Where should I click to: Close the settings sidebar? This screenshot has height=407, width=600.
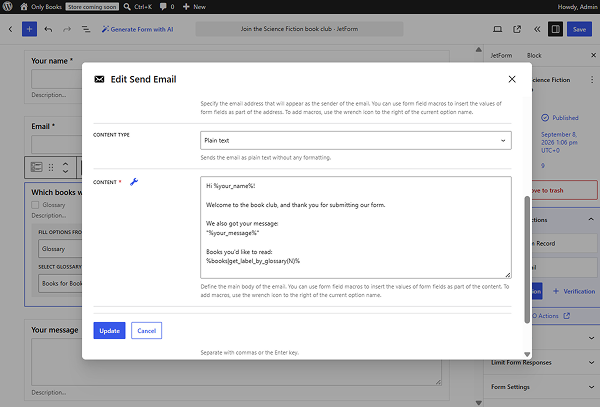pos(593,55)
